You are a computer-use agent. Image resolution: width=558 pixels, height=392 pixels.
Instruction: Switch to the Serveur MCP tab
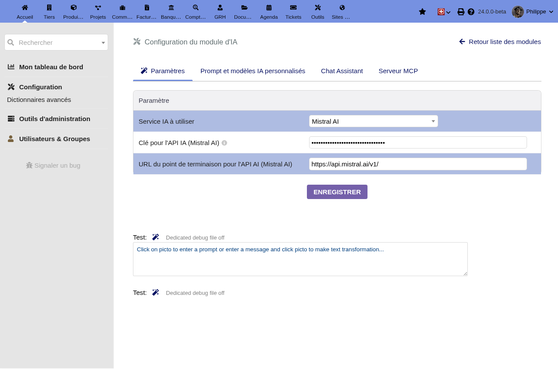[398, 71]
